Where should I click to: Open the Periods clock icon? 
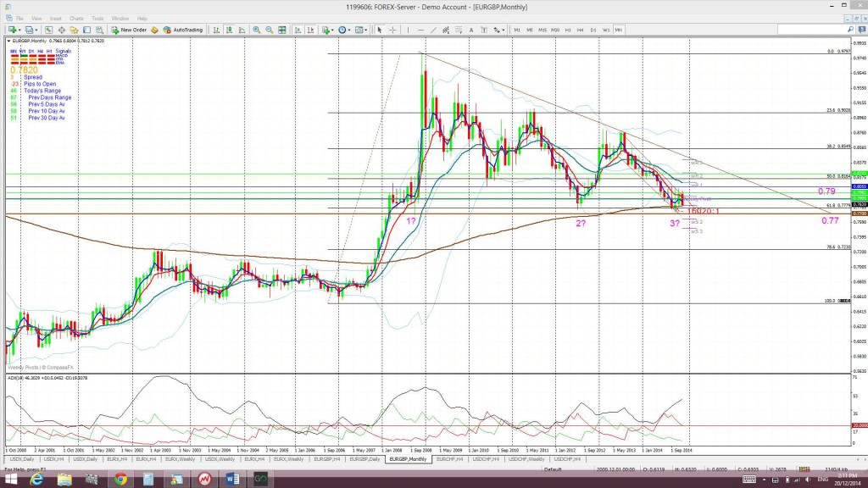[x=342, y=30]
